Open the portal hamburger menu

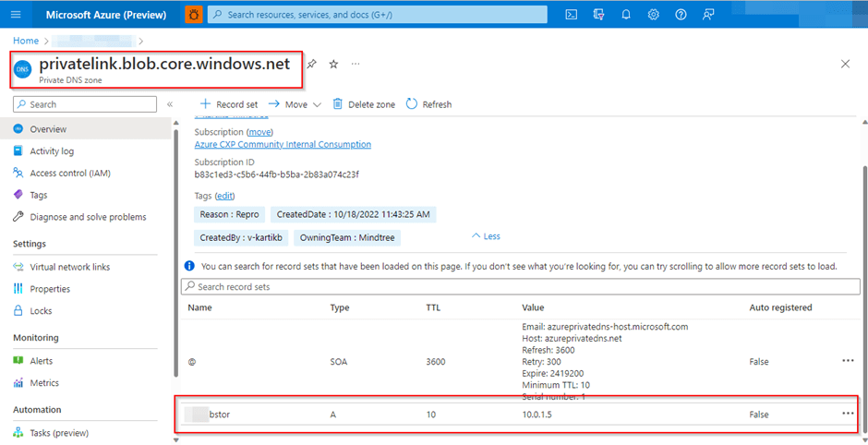coord(16,15)
